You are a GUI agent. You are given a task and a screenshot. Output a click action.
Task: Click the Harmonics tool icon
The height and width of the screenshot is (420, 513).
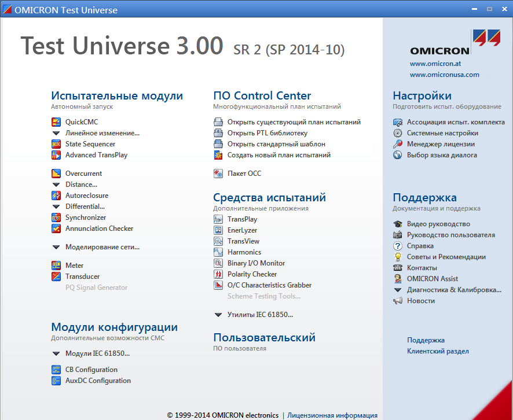pyautogui.click(x=218, y=252)
